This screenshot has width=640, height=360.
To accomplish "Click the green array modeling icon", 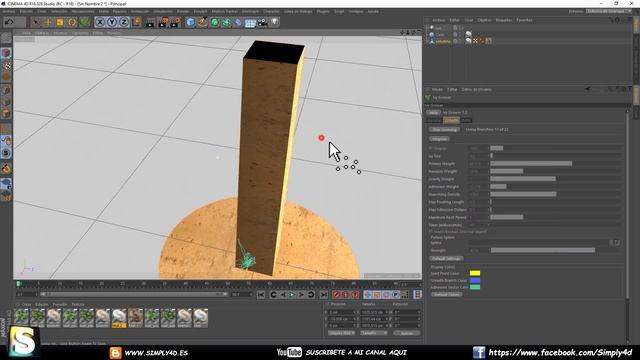I will (x=226, y=22).
